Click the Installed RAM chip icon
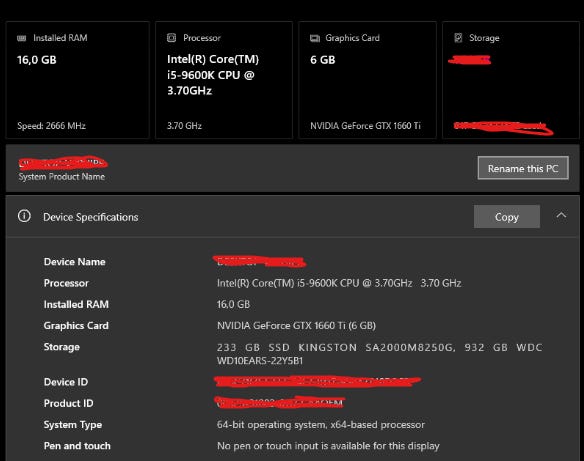The width and height of the screenshot is (584, 461). [22, 38]
